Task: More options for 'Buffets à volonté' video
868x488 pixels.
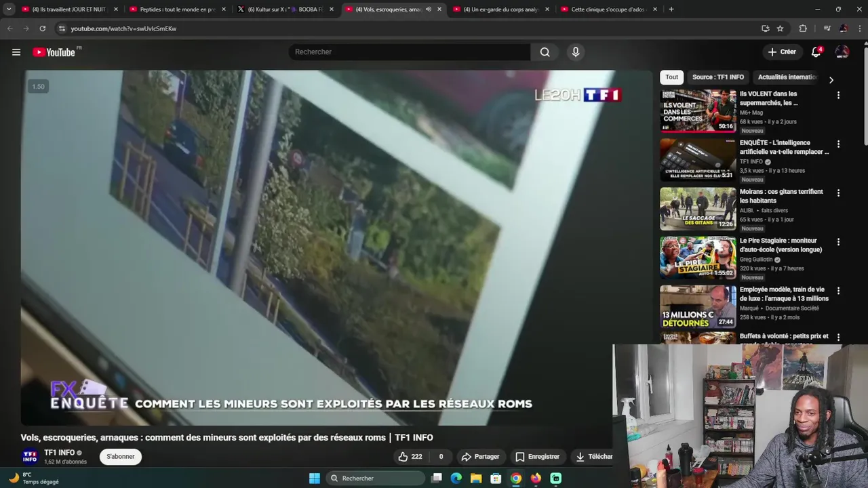Action: 838,338
